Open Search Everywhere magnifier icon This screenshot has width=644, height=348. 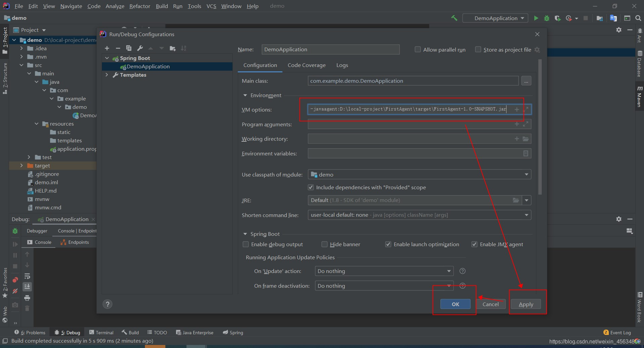pyautogui.click(x=638, y=18)
